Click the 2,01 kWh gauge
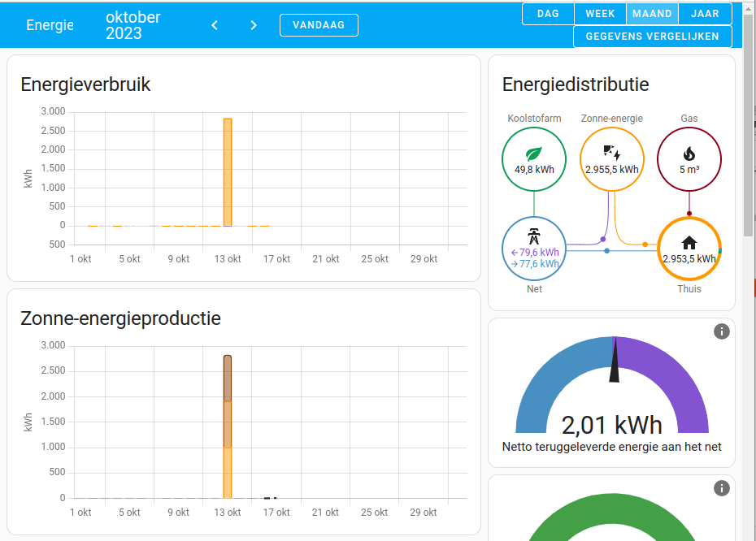756x541 pixels. tap(614, 422)
